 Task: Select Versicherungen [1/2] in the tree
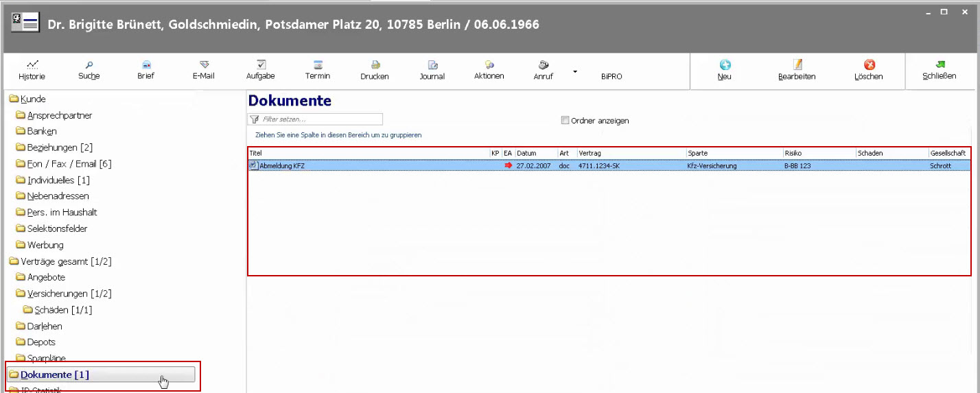click(x=69, y=294)
